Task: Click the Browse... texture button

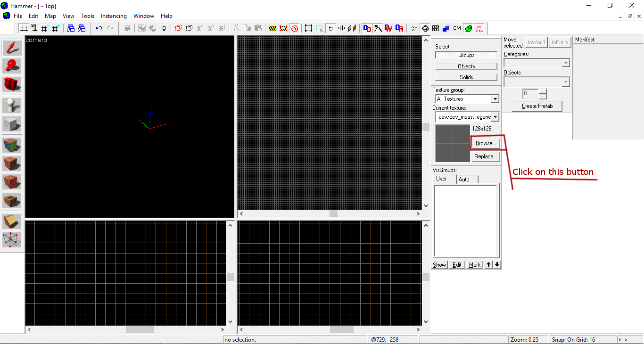Action: [486, 143]
